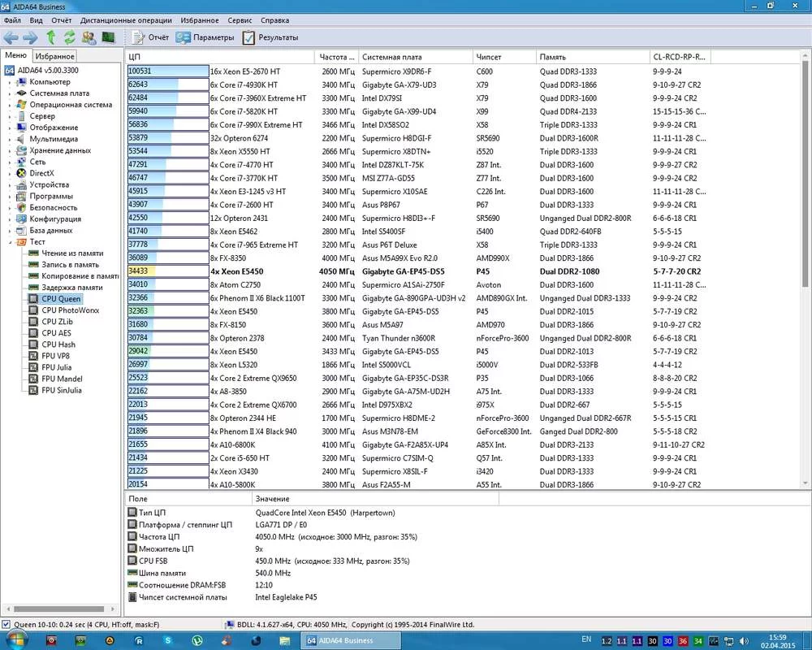812x650 pixels.
Task: Open the Сервис menu
Action: pyautogui.click(x=240, y=20)
